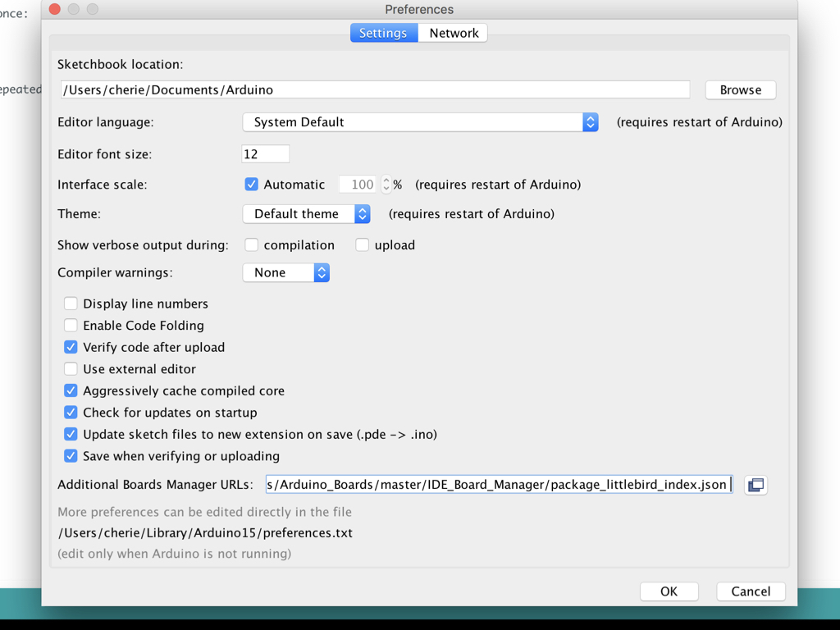Image resolution: width=840 pixels, height=630 pixels.
Task: Click the interface scale percentage field
Action: (x=359, y=185)
